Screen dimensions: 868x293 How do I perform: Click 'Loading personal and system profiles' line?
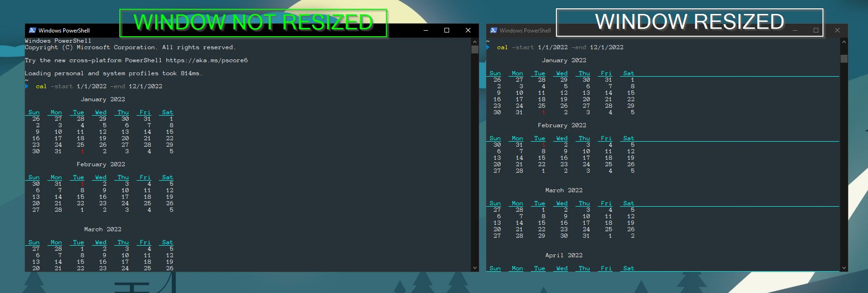pyautogui.click(x=114, y=73)
